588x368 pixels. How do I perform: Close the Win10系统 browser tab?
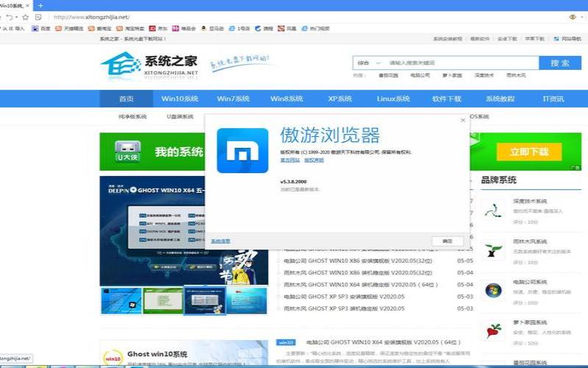pos(28,6)
